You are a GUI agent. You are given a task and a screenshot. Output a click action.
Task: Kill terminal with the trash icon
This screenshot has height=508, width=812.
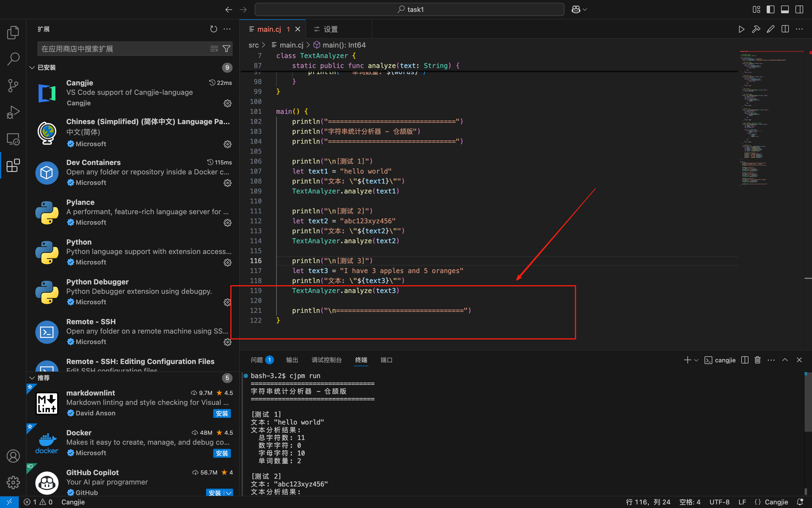757,360
